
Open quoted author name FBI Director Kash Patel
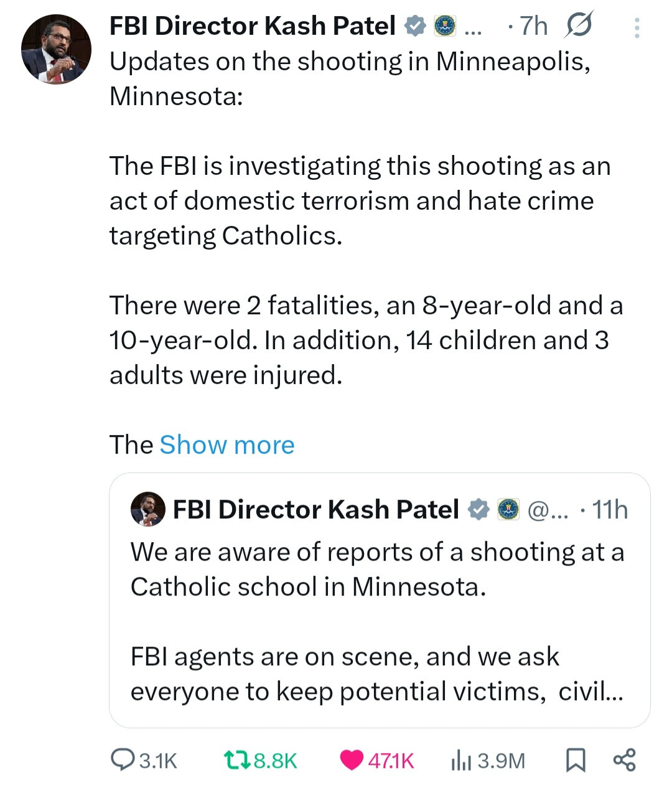[315, 510]
